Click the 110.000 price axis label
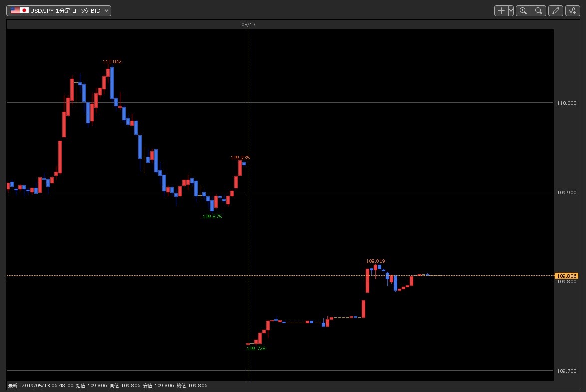This screenshot has width=586, height=392. [x=567, y=103]
